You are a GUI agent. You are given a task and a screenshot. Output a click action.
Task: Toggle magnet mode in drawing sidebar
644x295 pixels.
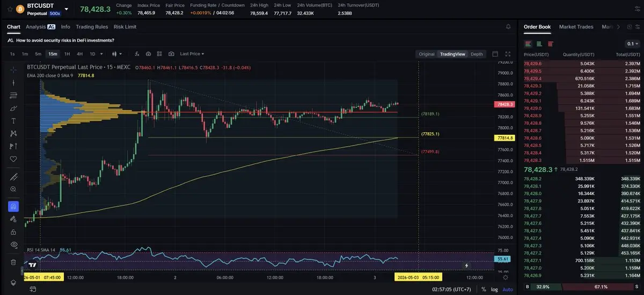tap(13, 206)
